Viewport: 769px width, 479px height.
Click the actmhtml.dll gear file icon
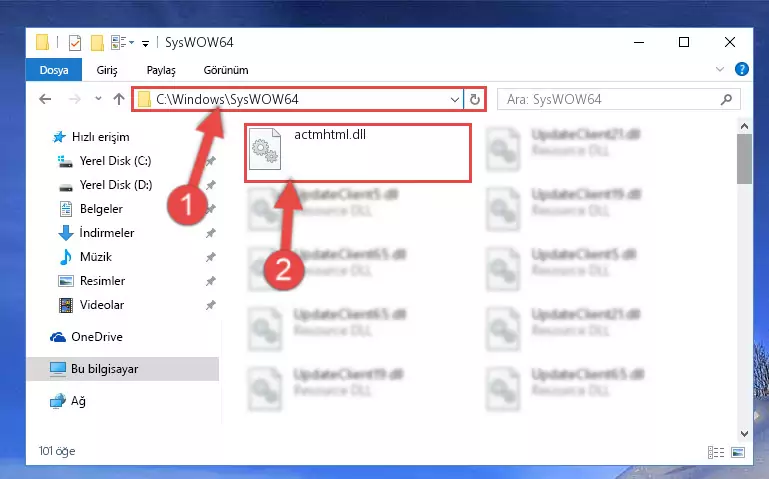coord(265,149)
